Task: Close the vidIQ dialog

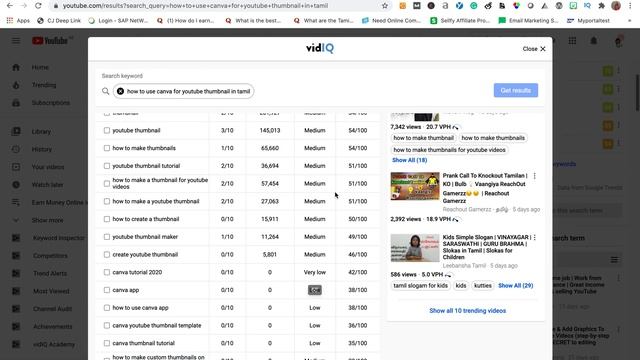Action: 534,49
